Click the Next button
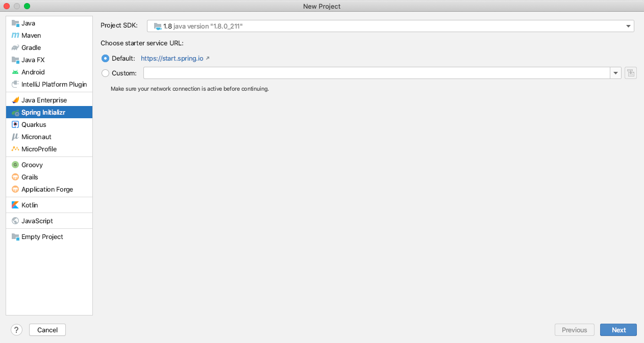This screenshot has width=644, height=343. [x=618, y=330]
